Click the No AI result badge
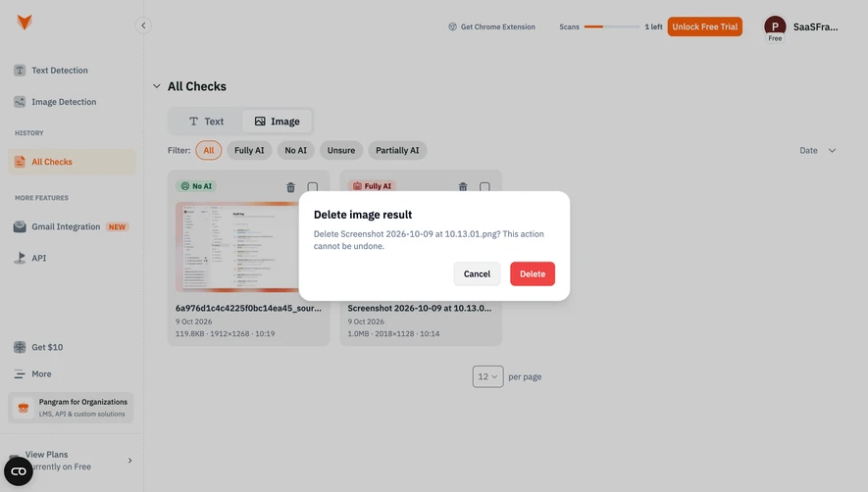This screenshot has width=868, height=492. point(196,186)
